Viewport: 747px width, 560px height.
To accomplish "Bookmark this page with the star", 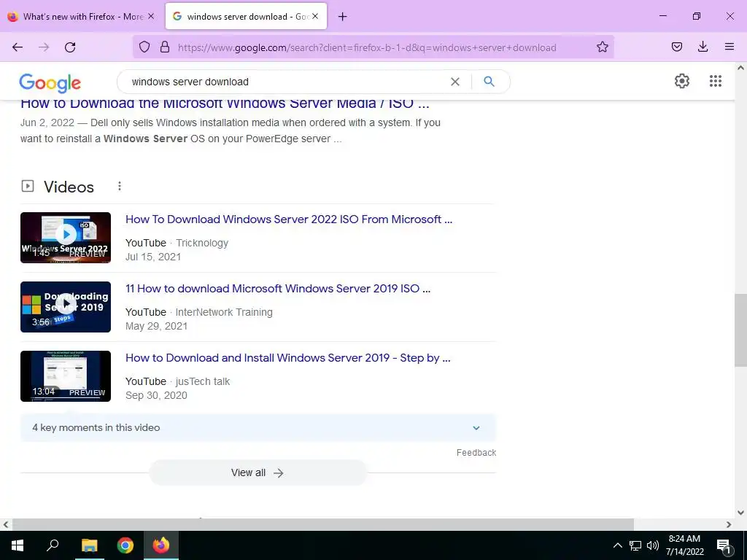I will click(602, 47).
